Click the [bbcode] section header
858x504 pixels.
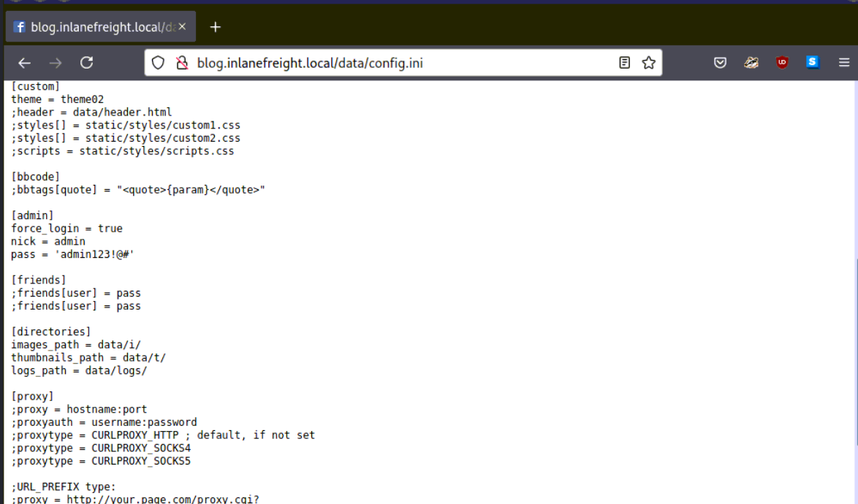click(36, 177)
